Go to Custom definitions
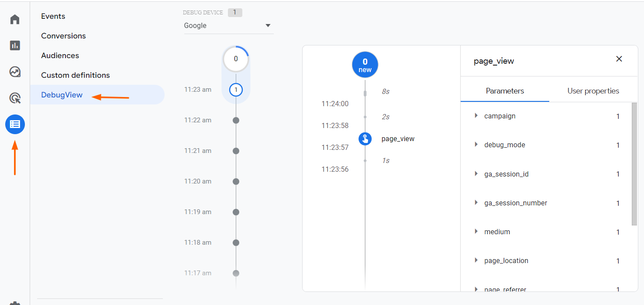The width and height of the screenshot is (644, 305). (75, 75)
